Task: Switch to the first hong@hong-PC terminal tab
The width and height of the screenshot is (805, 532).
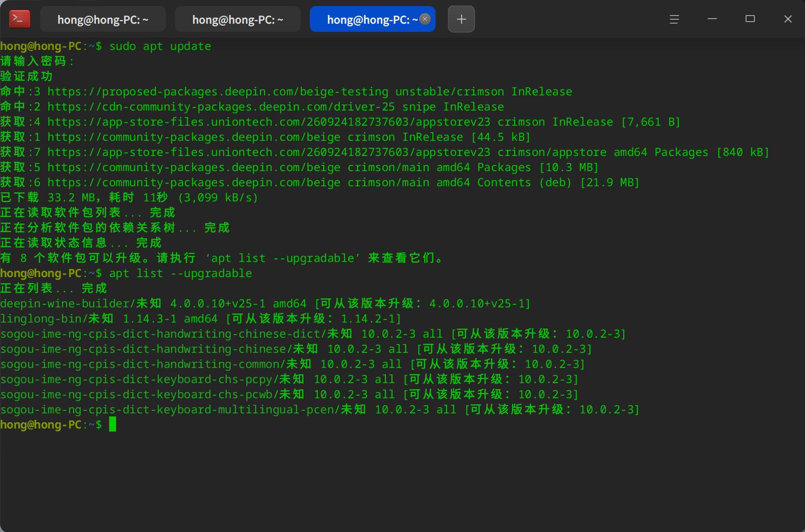Action: pos(103,19)
